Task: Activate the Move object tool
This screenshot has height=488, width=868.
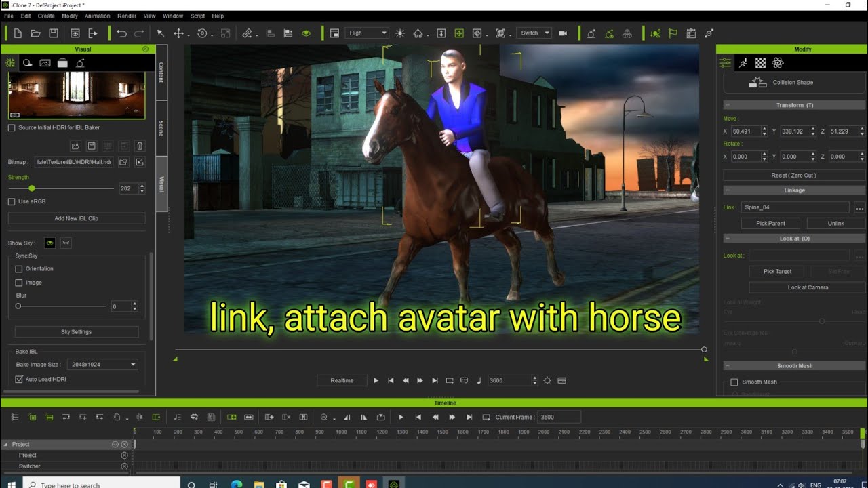Action: point(179,33)
